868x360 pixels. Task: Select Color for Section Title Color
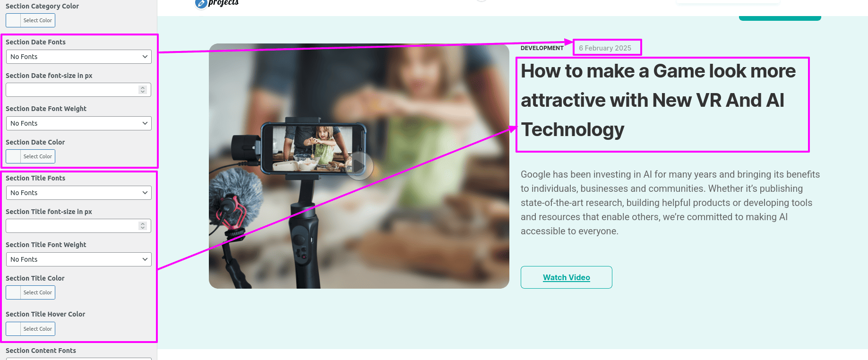30,292
